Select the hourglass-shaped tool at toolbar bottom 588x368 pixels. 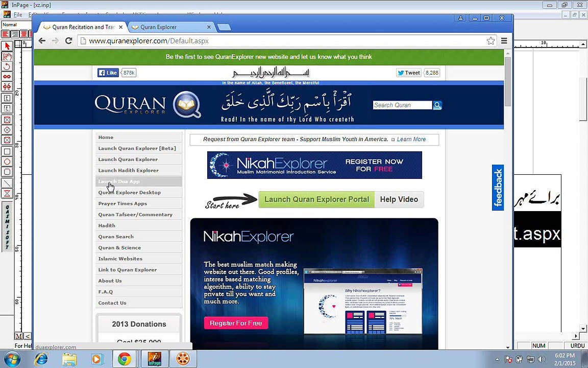[7, 193]
